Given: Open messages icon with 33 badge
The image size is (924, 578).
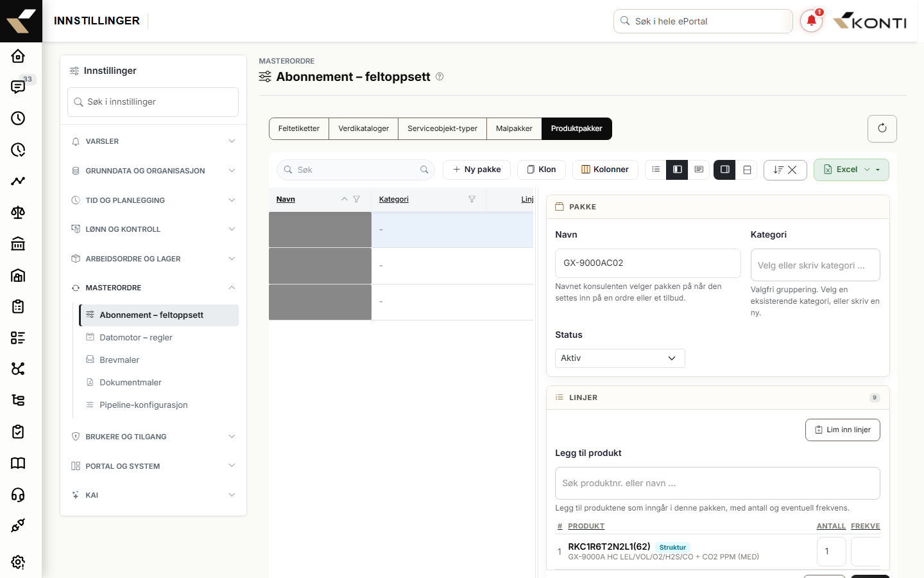Looking at the screenshot, I should pyautogui.click(x=18, y=87).
